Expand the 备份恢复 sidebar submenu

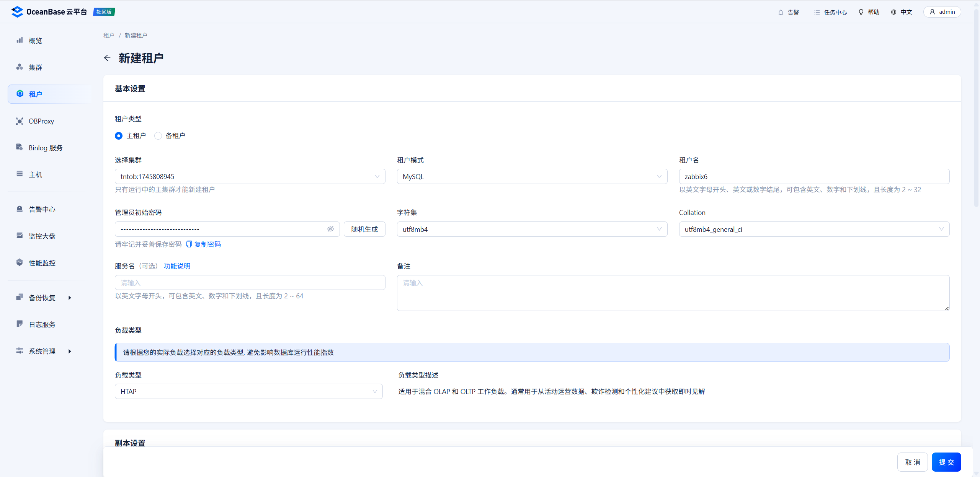tap(70, 298)
